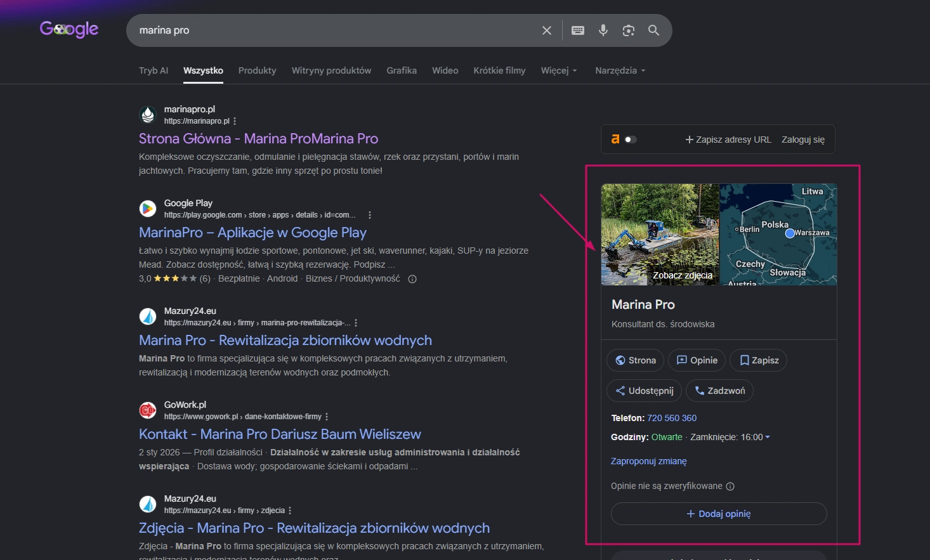The height and width of the screenshot is (560, 930).
Task: Open more options for Mazury24 zdjecia result
Action: pyautogui.click(x=290, y=511)
